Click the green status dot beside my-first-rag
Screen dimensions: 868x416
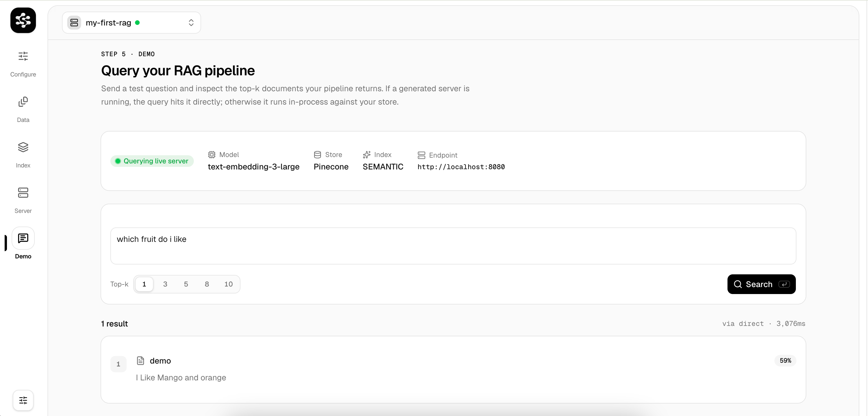[x=138, y=23]
